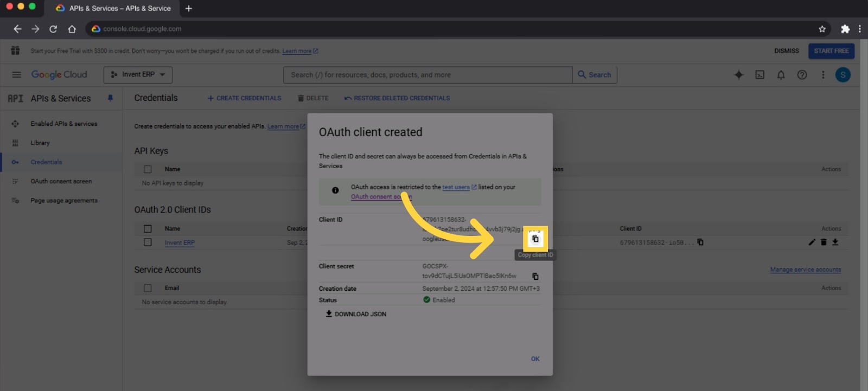868x391 pixels.
Task: Click the Download JSON button
Action: (x=356, y=314)
